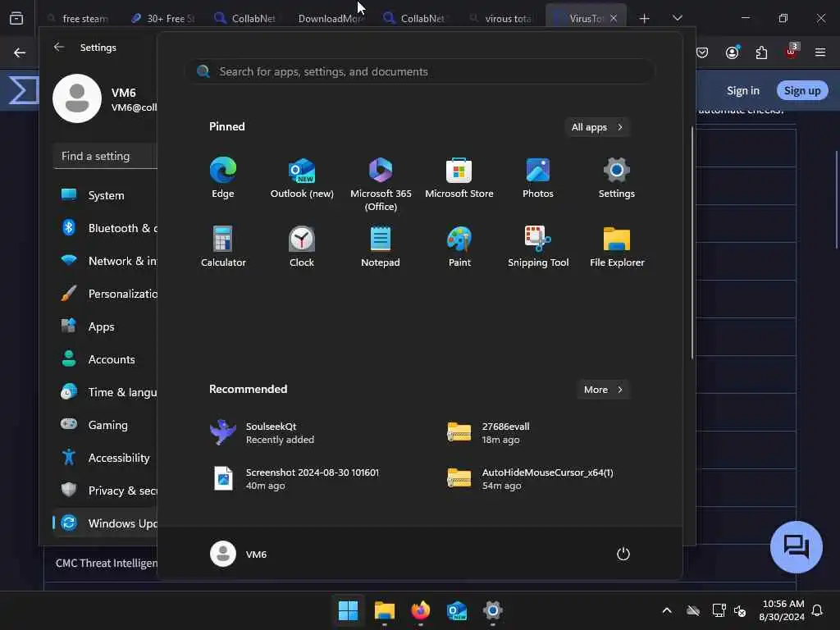Select Apps in Settings sidebar
This screenshot has width=840, height=630.
105,326
